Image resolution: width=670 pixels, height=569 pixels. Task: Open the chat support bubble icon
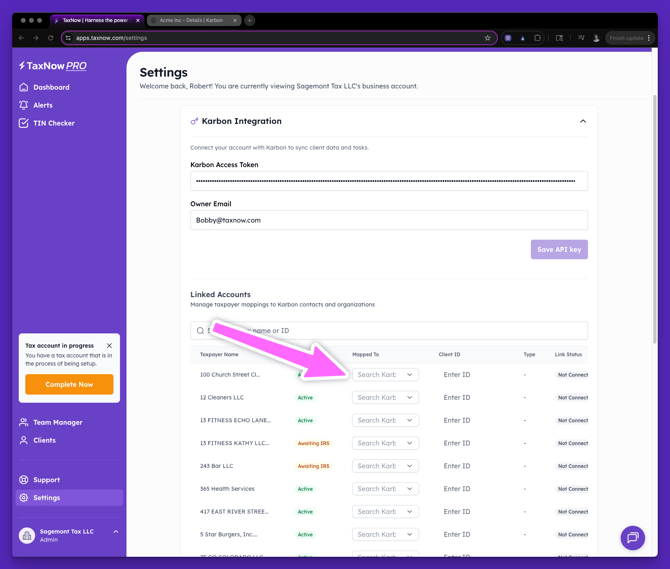633,538
